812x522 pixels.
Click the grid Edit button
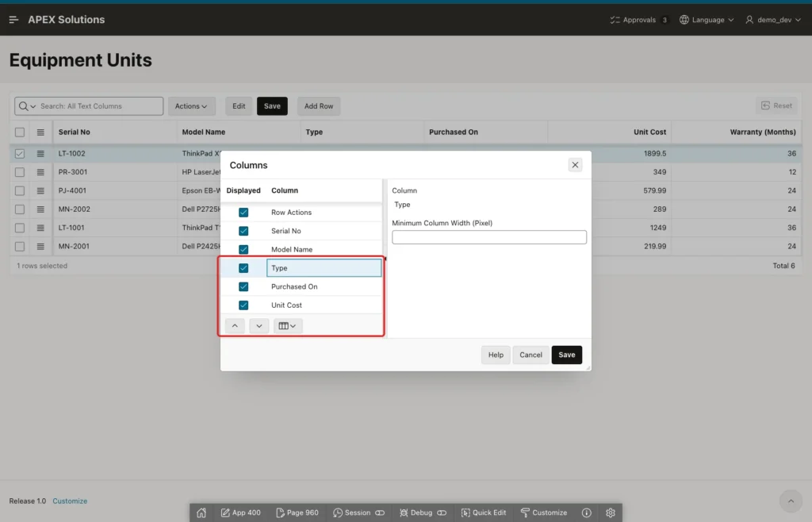(x=239, y=106)
